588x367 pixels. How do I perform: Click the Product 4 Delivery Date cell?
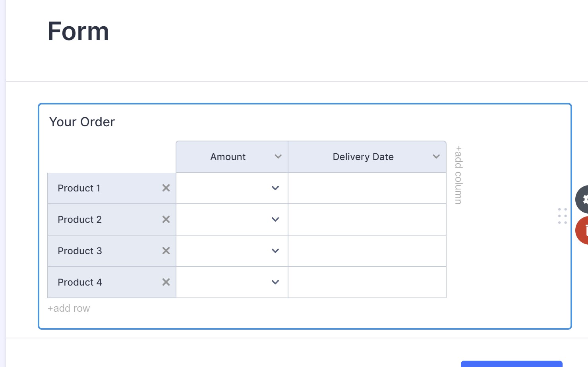pos(367,282)
